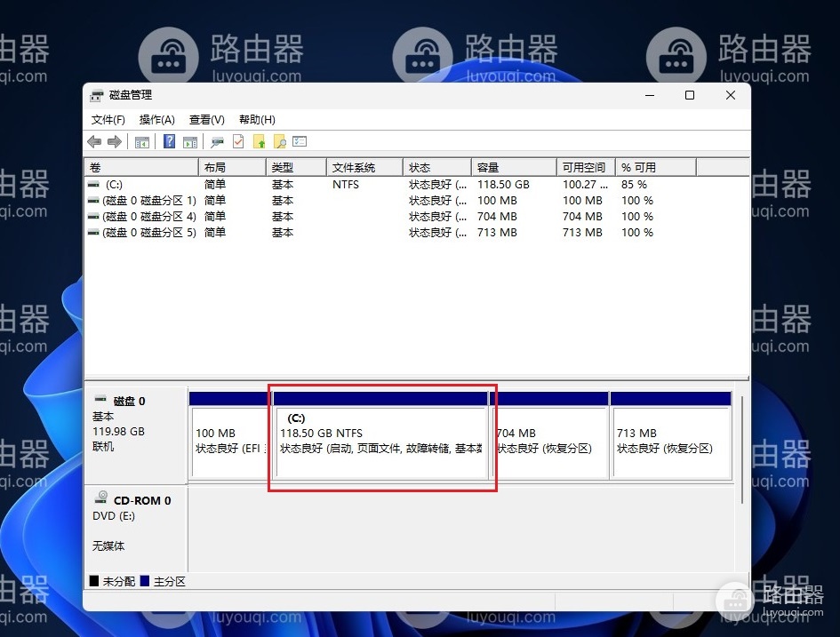The width and height of the screenshot is (840, 637).
Task: Select the 磁盘 0 磁盘分区 5 row
Action: 391,232
